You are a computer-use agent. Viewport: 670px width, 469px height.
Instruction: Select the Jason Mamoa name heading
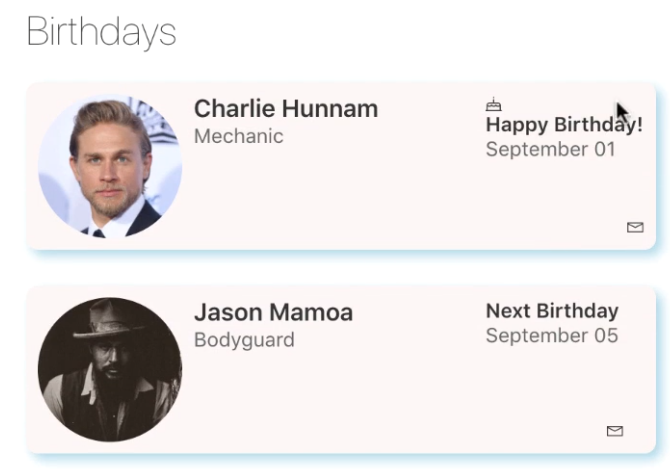pos(273,312)
